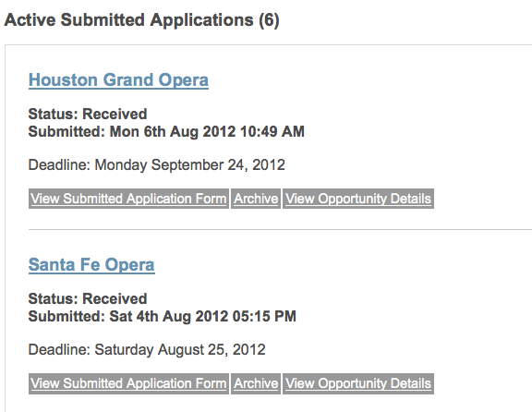View opportunity details for Santa Fe Opera
Viewport: 532px width, 412px height.
pos(358,383)
